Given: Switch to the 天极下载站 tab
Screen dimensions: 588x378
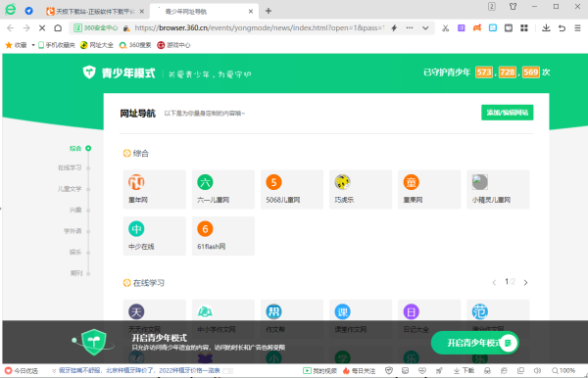Looking at the screenshot, I should point(95,12).
